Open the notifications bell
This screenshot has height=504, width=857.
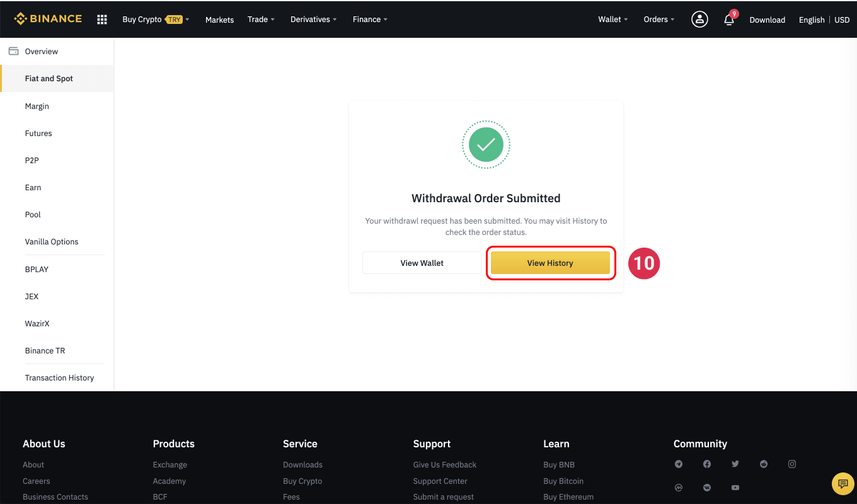click(729, 20)
